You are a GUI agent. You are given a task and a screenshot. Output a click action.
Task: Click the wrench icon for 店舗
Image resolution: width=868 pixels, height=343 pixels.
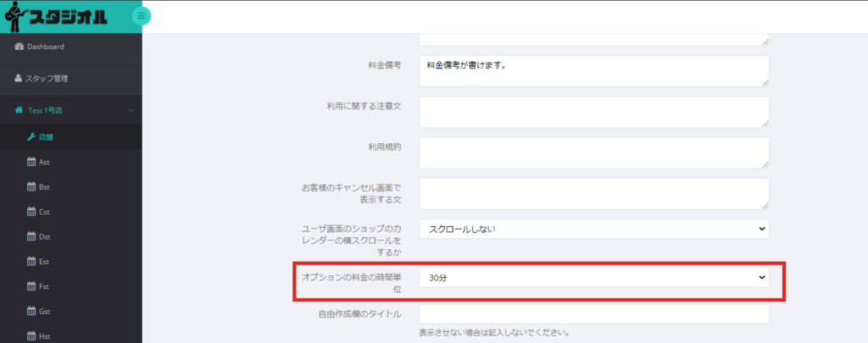click(31, 137)
